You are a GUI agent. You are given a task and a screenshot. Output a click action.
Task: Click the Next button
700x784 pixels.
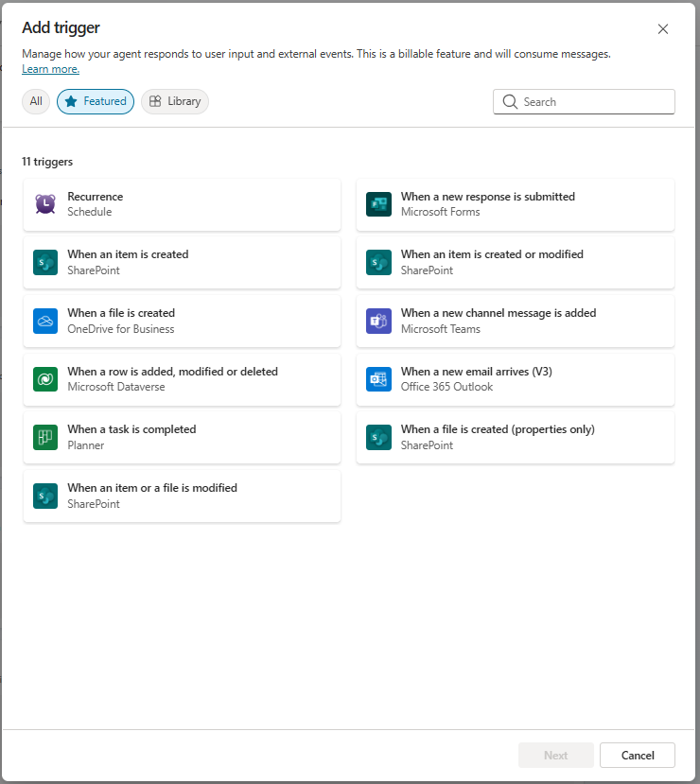click(x=556, y=755)
